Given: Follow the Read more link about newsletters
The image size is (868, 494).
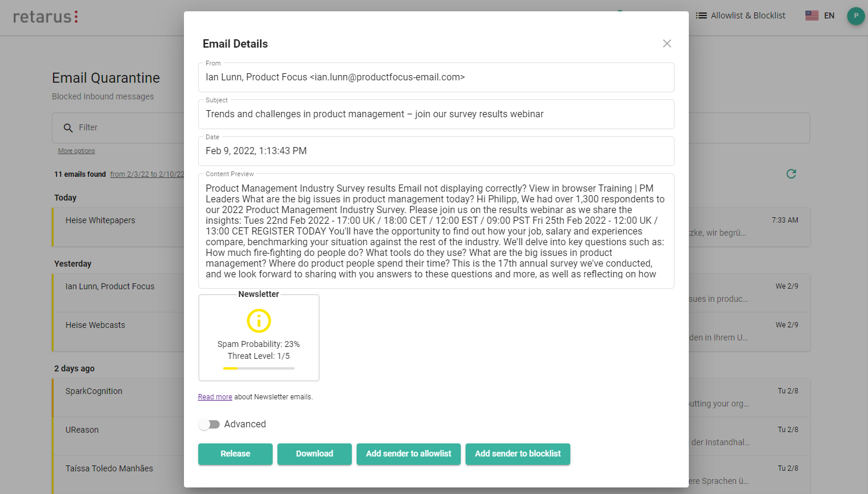Looking at the screenshot, I should click(215, 397).
